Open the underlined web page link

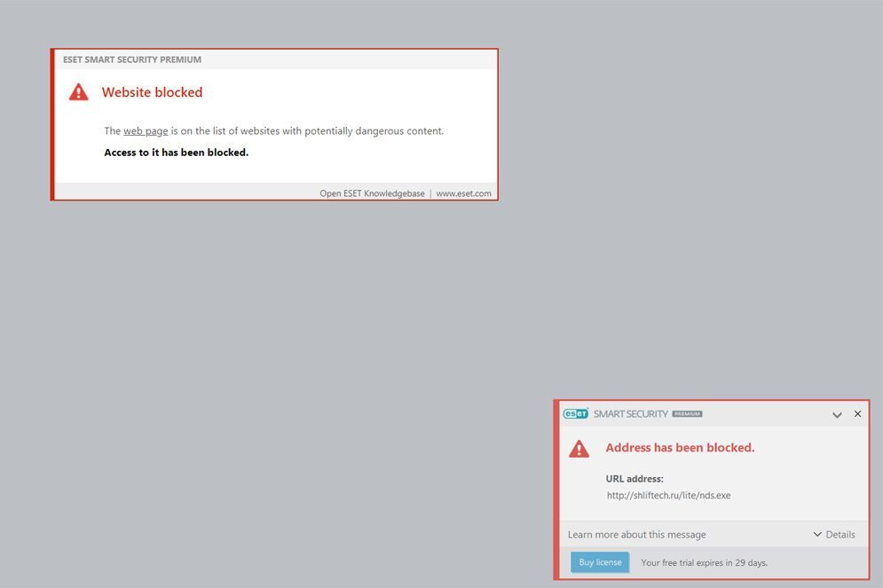(x=146, y=131)
